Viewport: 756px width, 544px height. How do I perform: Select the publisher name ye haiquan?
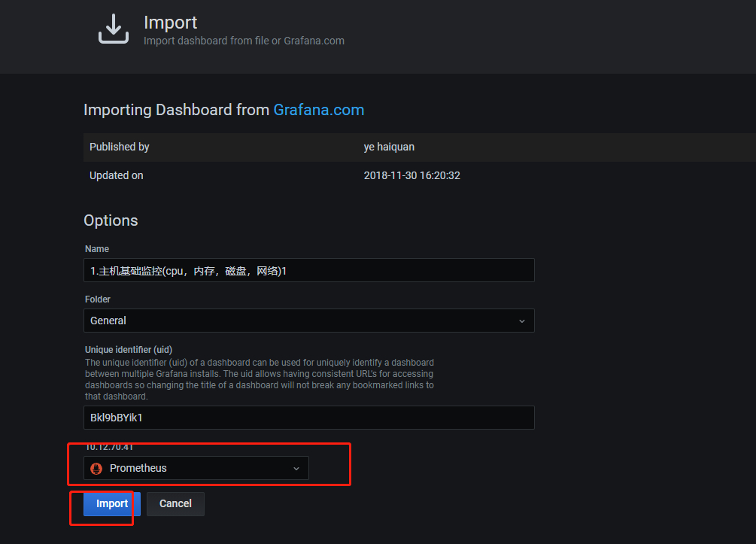click(x=389, y=147)
